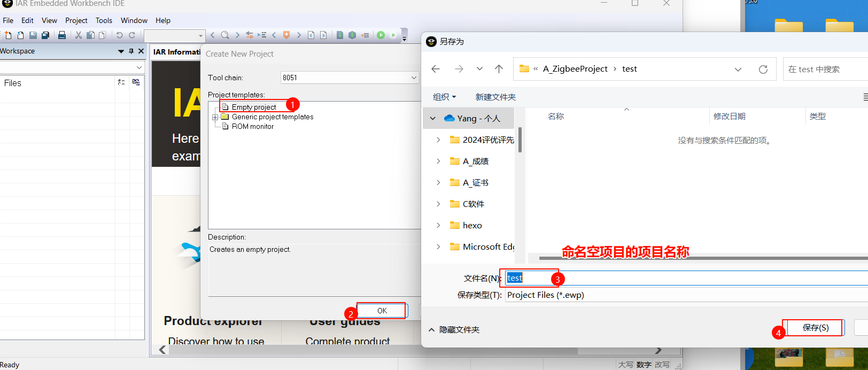This screenshot has width=868, height=370.
Task: Click the Save All toolbar icon
Action: coord(45,35)
